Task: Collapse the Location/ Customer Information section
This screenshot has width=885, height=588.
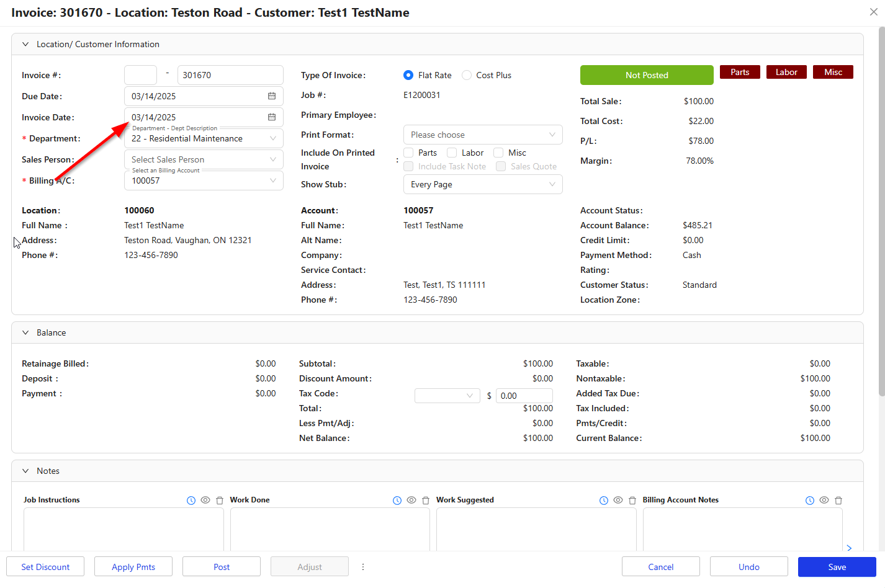Action: click(x=25, y=44)
